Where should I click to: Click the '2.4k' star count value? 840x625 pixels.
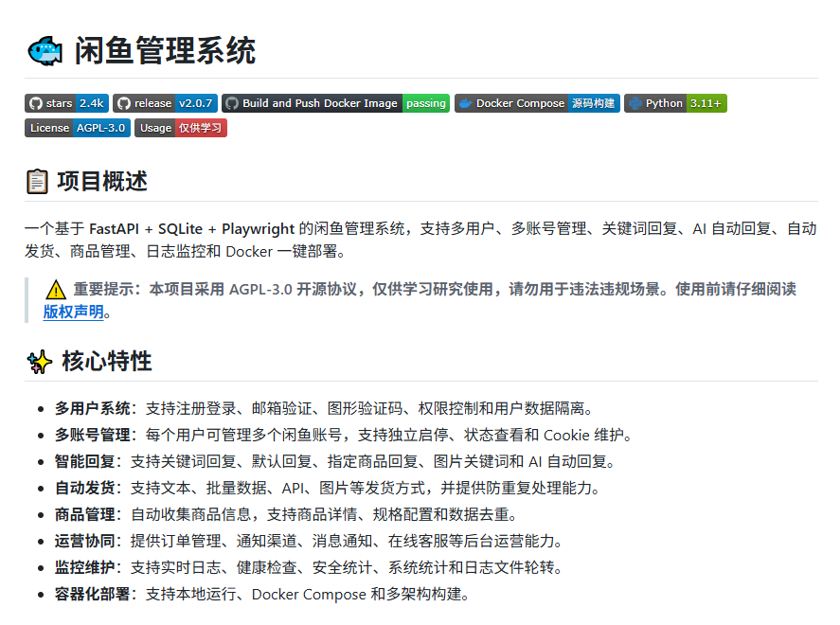pos(92,103)
